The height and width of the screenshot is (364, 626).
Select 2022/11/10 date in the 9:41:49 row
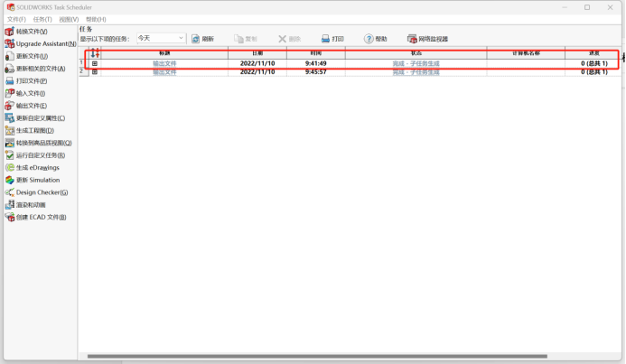[x=257, y=63]
